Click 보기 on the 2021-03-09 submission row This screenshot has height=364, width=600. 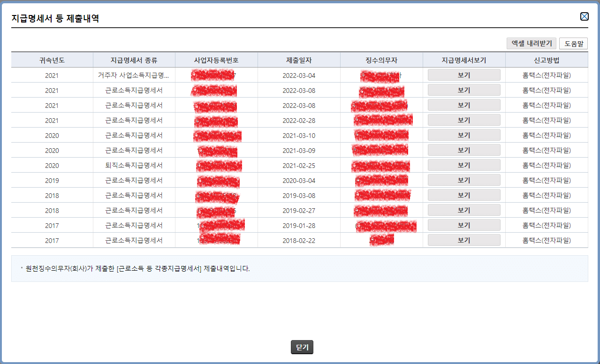[x=463, y=150]
